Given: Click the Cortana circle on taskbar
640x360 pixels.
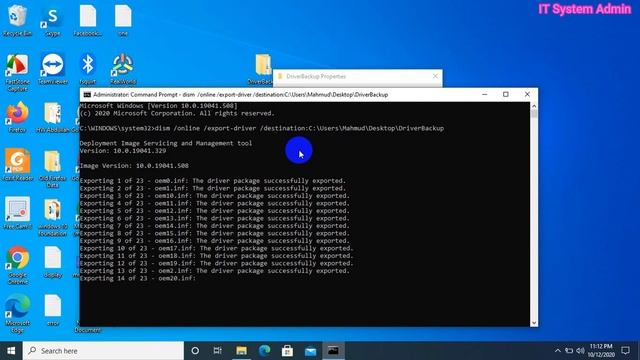Looking at the screenshot, I should 195,351.
